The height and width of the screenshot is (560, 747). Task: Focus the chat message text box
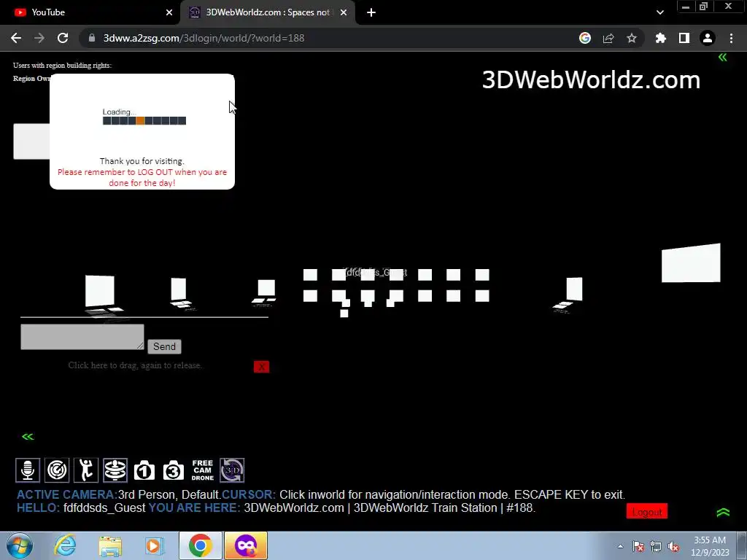pos(82,337)
